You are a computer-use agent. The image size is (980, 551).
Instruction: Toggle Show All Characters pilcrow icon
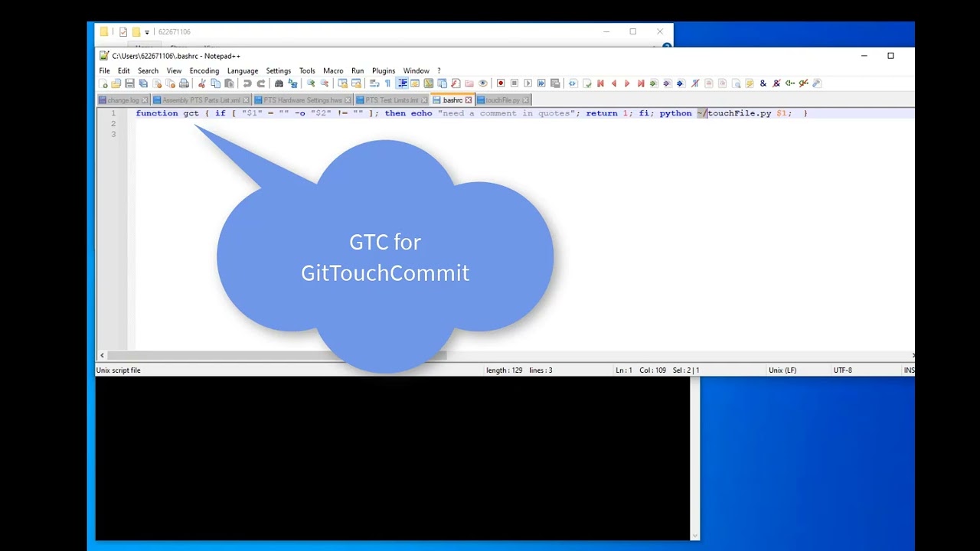point(387,83)
